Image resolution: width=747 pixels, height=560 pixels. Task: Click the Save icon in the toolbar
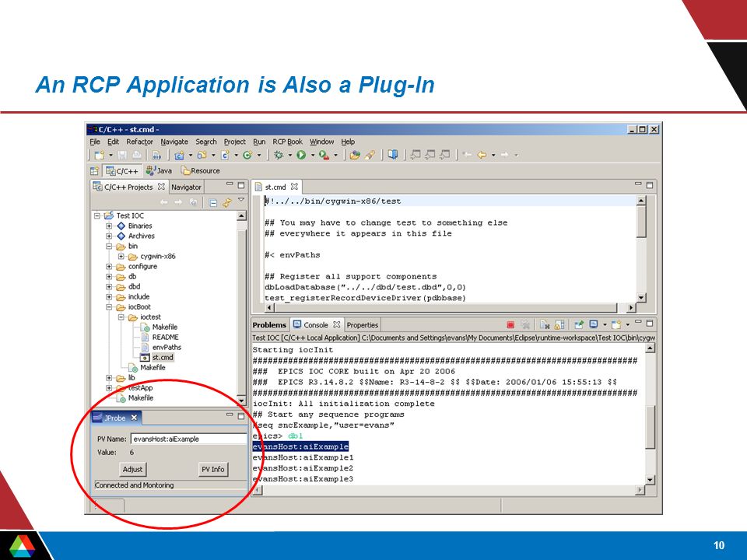pos(122,155)
